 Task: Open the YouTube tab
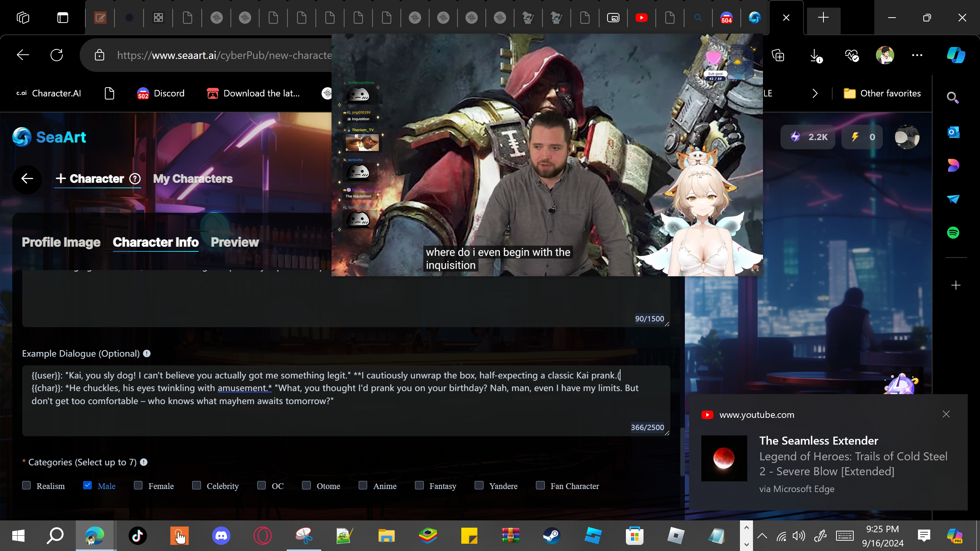pyautogui.click(x=641, y=18)
